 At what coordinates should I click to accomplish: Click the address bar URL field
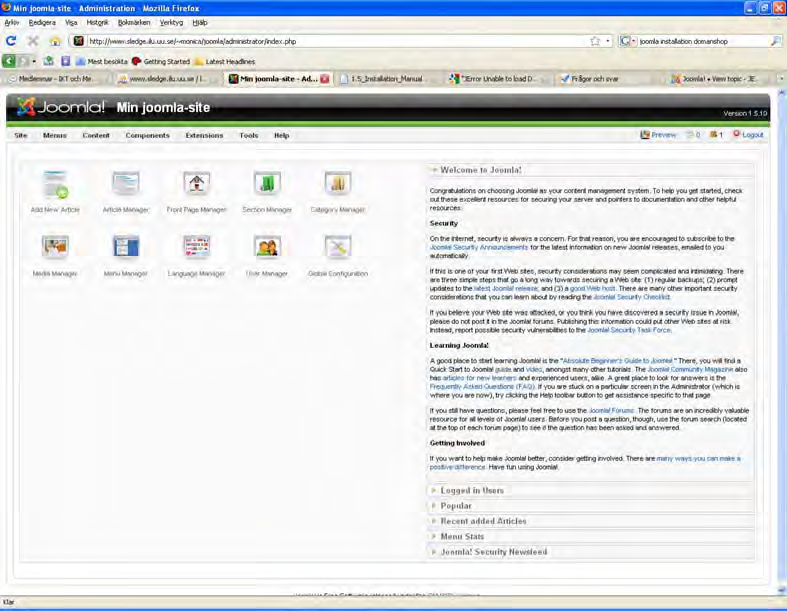click(x=336, y=41)
